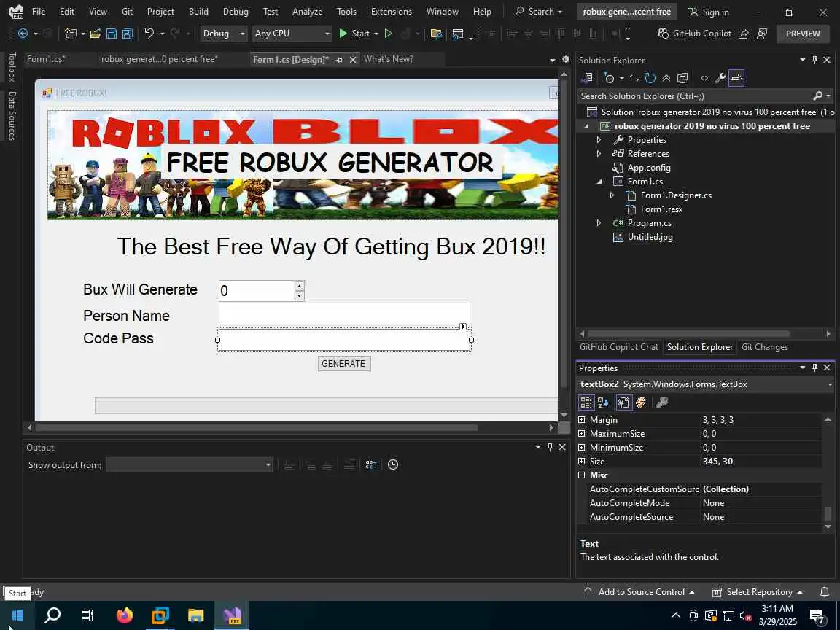Image resolution: width=840 pixels, height=630 pixels.
Task: Switch to the GitHub Copilot Chat tab
Action: (619, 347)
